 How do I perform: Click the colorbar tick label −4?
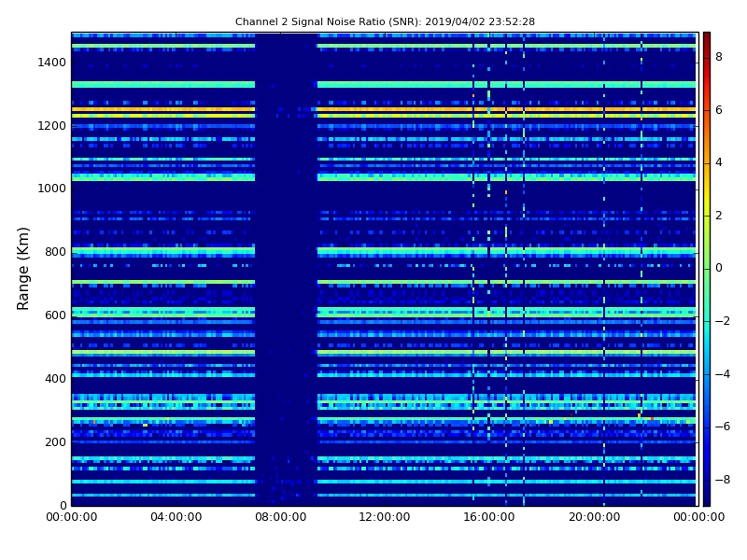[723, 374]
